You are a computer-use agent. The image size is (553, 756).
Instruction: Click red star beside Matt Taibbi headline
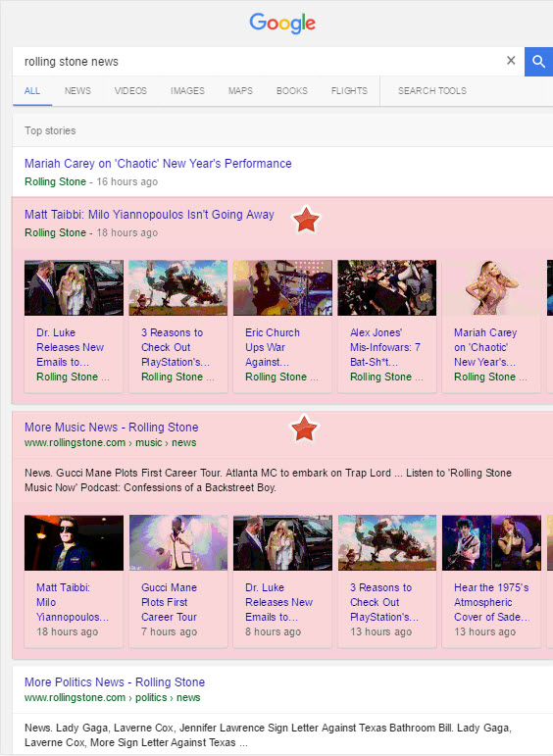click(x=306, y=219)
